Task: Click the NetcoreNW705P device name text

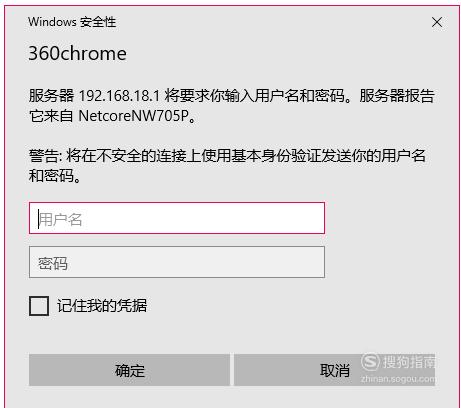Action: click(x=133, y=116)
